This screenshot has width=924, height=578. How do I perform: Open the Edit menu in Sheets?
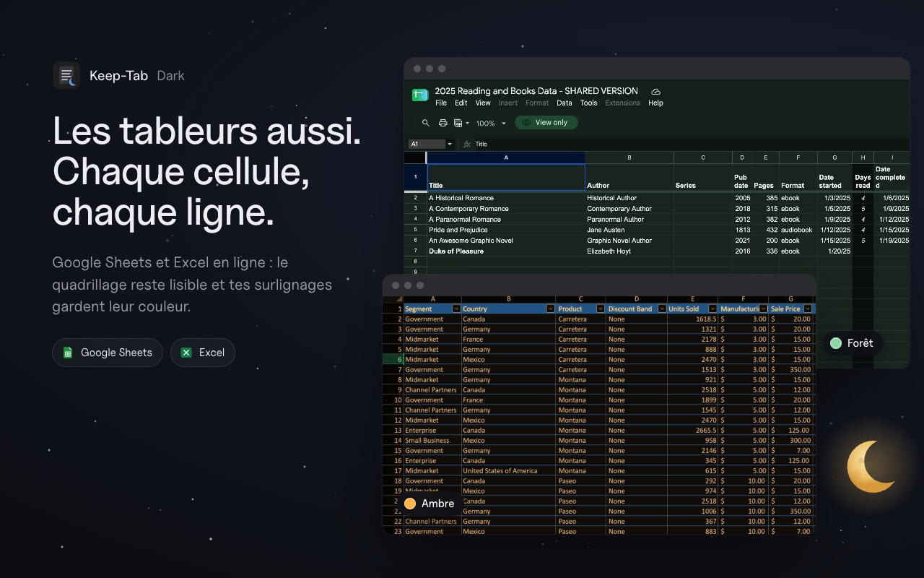(461, 103)
